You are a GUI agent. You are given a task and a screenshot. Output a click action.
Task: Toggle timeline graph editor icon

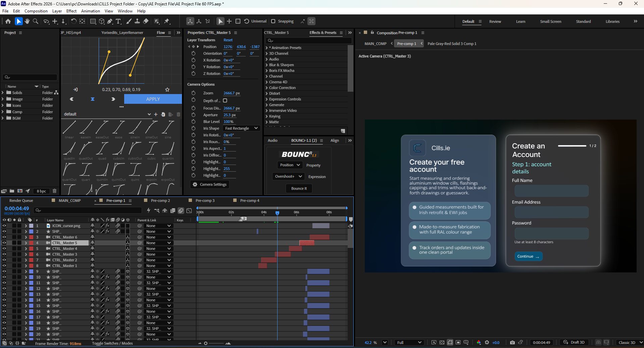pos(189,211)
